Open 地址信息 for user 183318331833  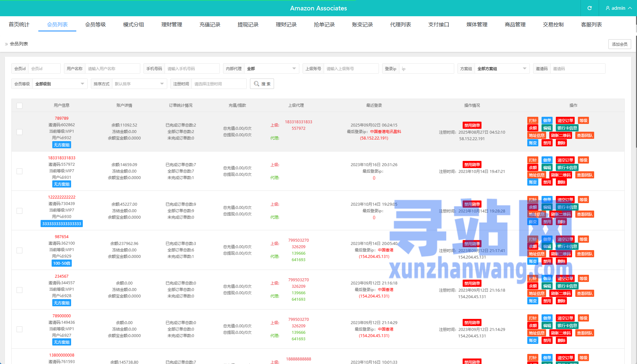pos(537,175)
